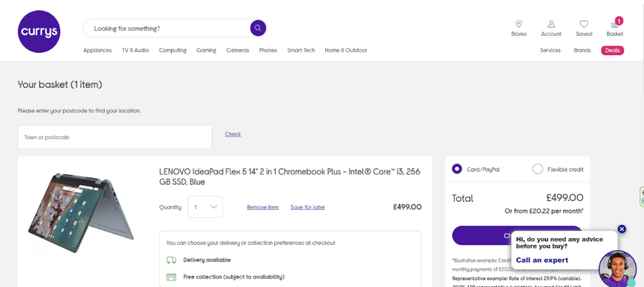
Task: Click the purple search magnifier button
Action: 258,28
